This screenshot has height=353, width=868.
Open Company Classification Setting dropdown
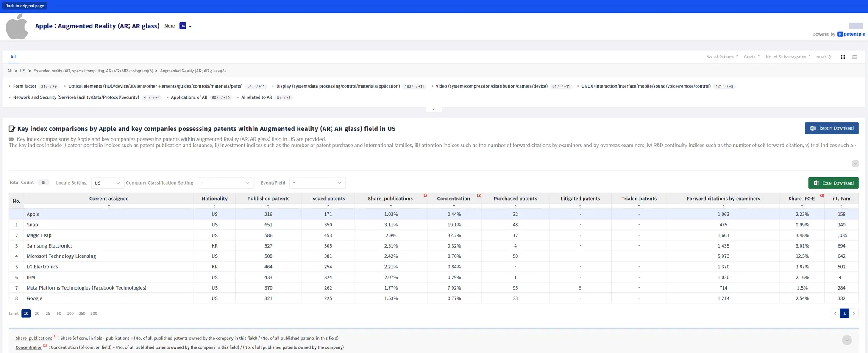(x=225, y=183)
